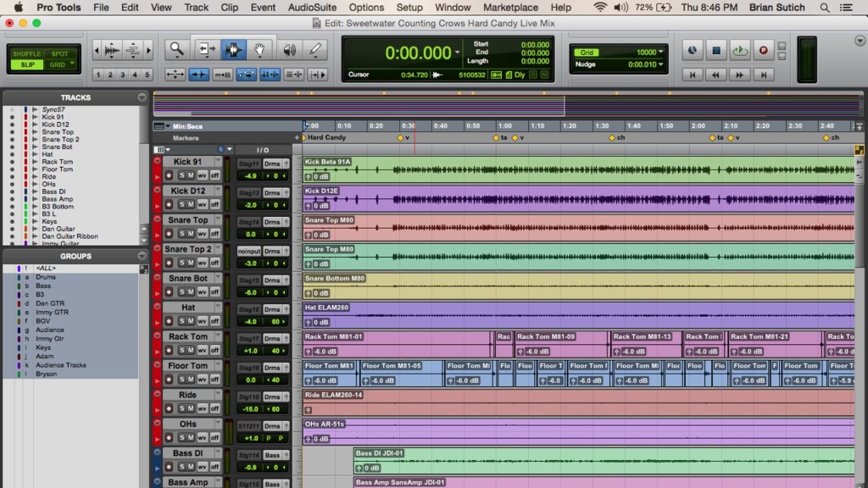Open the Notification Center list icon

pyautogui.click(x=846, y=8)
